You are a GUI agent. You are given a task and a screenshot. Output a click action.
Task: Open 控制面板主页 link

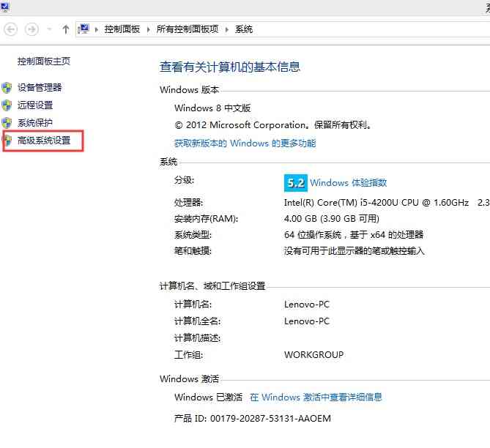(x=44, y=61)
